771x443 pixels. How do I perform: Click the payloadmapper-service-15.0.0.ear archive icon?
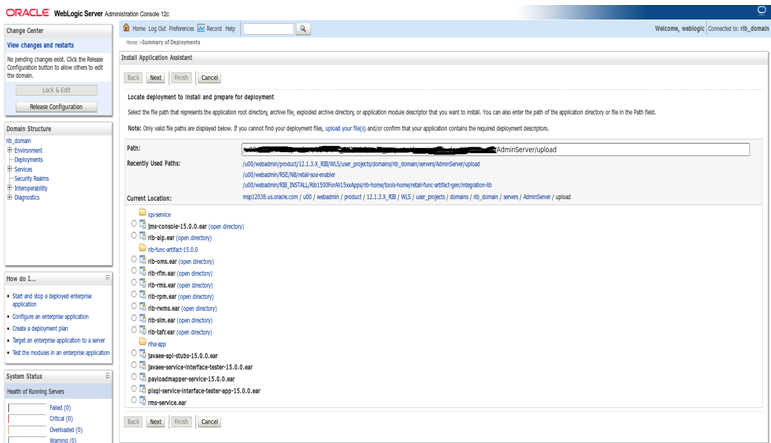click(x=143, y=377)
